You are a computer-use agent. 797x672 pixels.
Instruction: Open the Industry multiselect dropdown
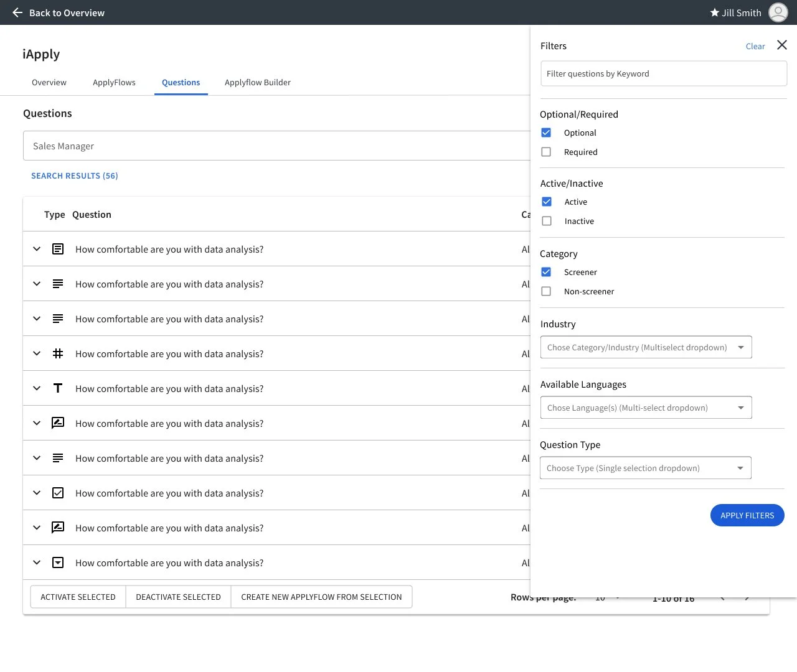[646, 347]
